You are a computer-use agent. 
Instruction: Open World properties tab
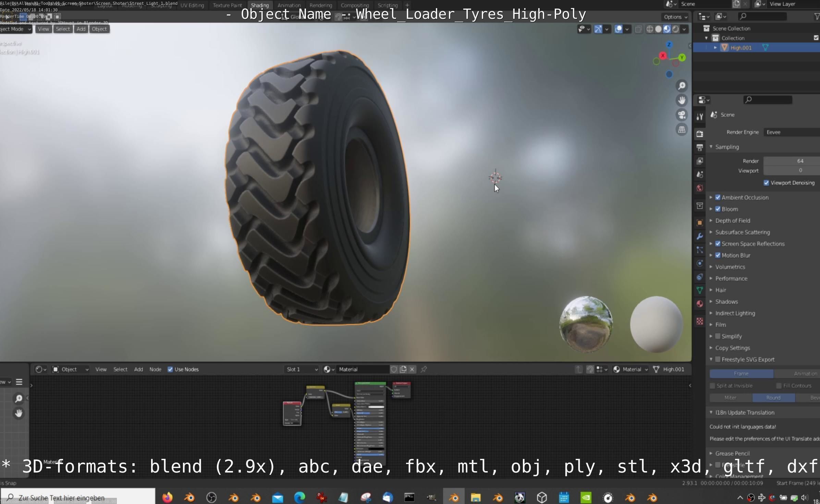699,188
